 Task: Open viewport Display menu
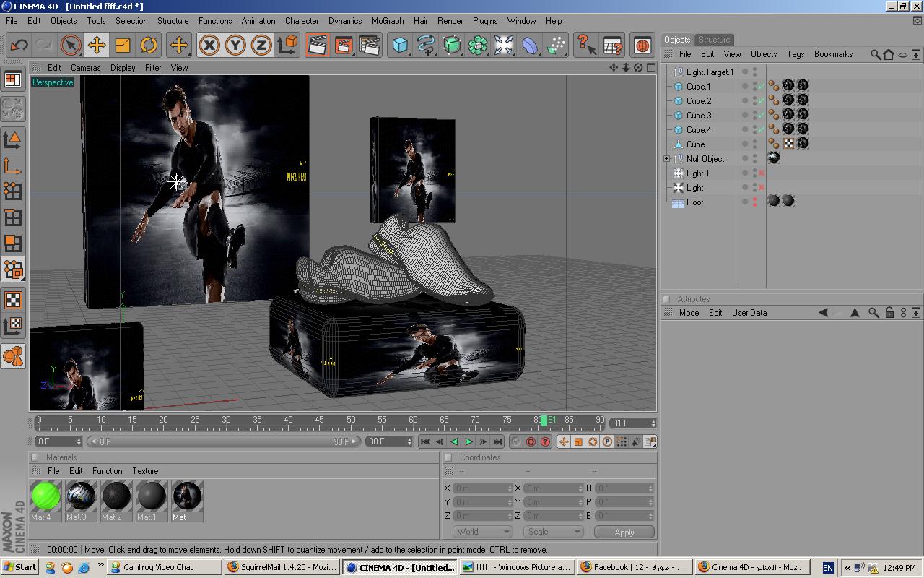pos(123,68)
